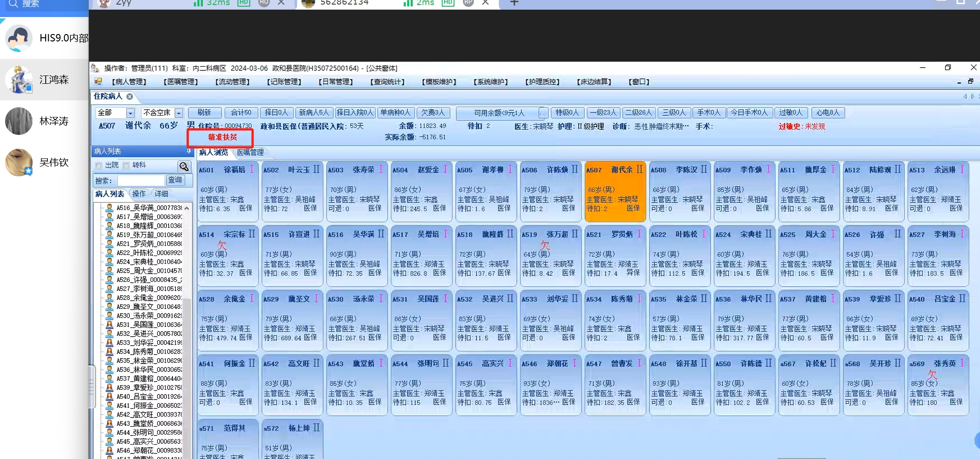Screen dimensions: 980x459
Task: Open the 【医嘱管理】 menu
Action: 181,82
